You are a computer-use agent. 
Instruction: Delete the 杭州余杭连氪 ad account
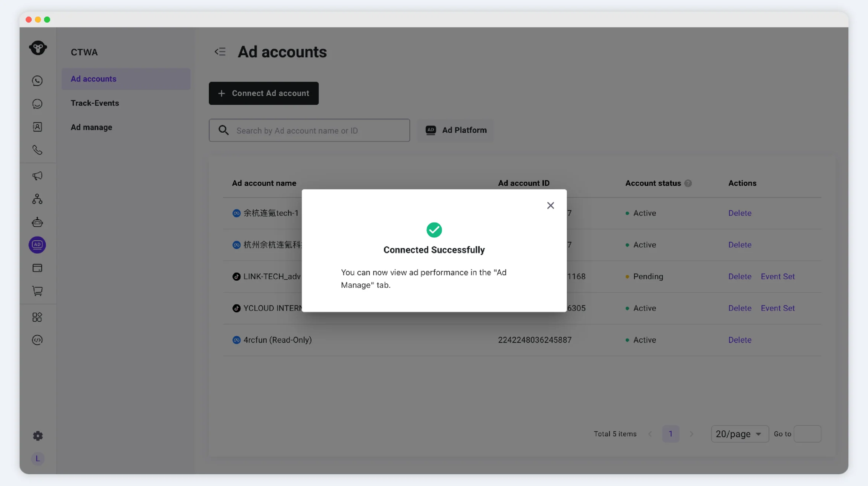point(740,245)
